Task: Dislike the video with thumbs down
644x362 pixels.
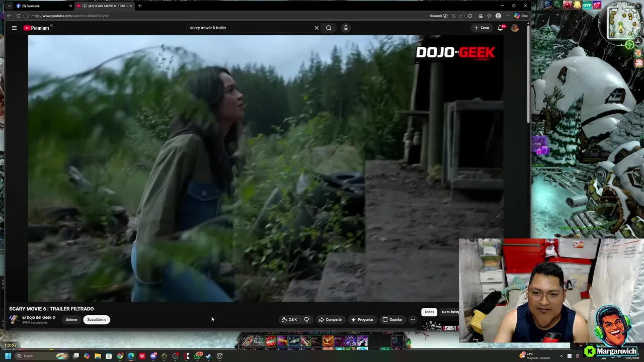Action: pos(306,320)
